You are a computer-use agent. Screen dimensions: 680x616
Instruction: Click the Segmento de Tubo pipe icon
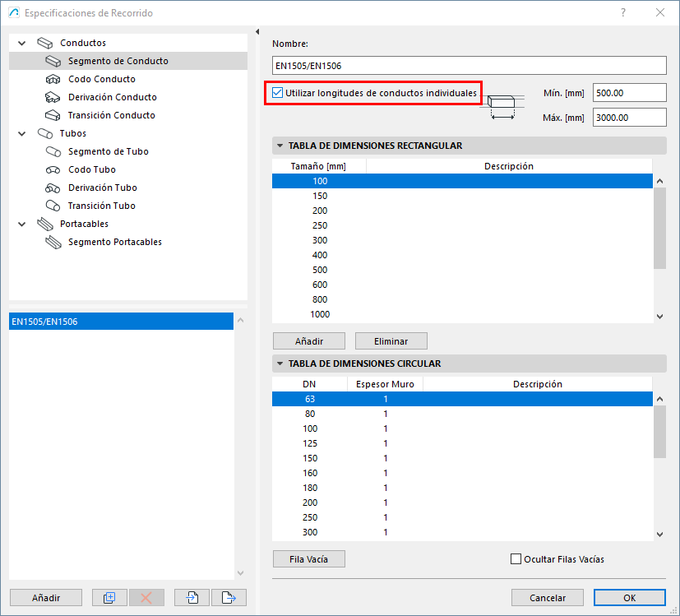pyautogui.click(x=53, y=151)
